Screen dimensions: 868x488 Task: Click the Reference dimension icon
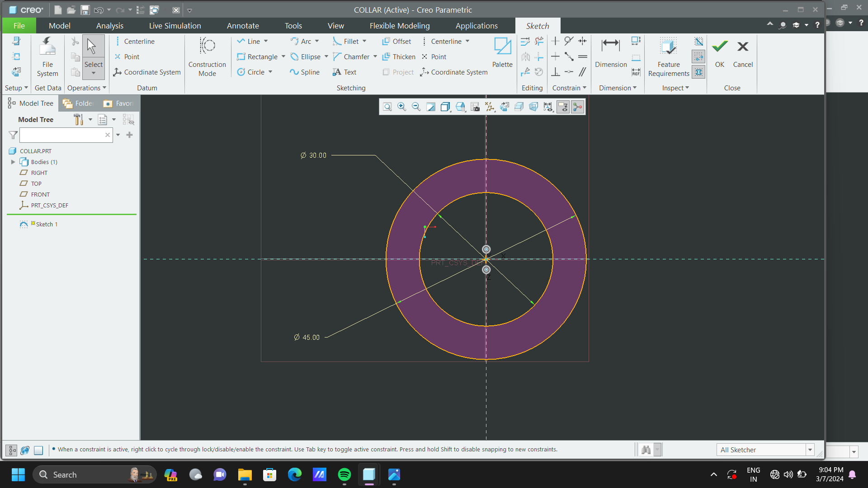[636, 72]
